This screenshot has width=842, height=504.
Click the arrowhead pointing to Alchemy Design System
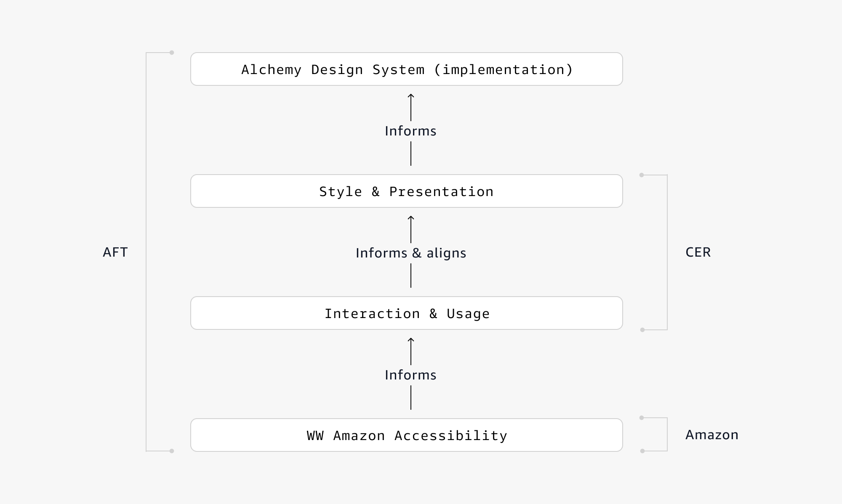[x=411, y=96]
